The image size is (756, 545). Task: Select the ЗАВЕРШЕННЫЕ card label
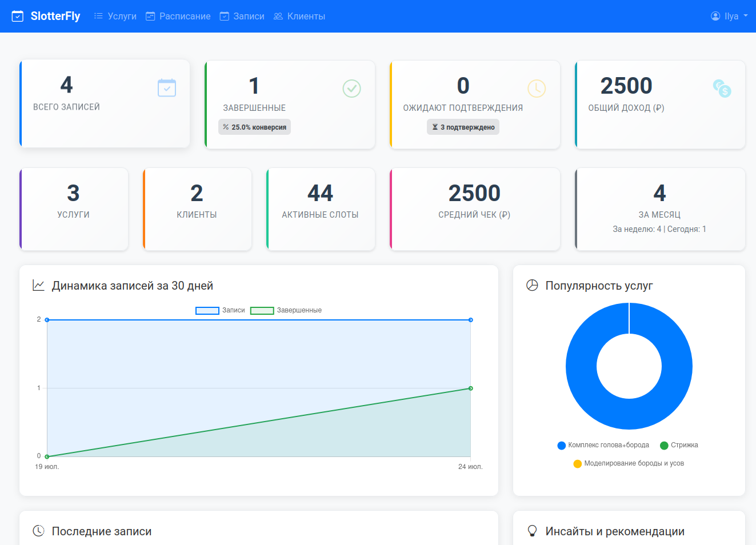254,107
